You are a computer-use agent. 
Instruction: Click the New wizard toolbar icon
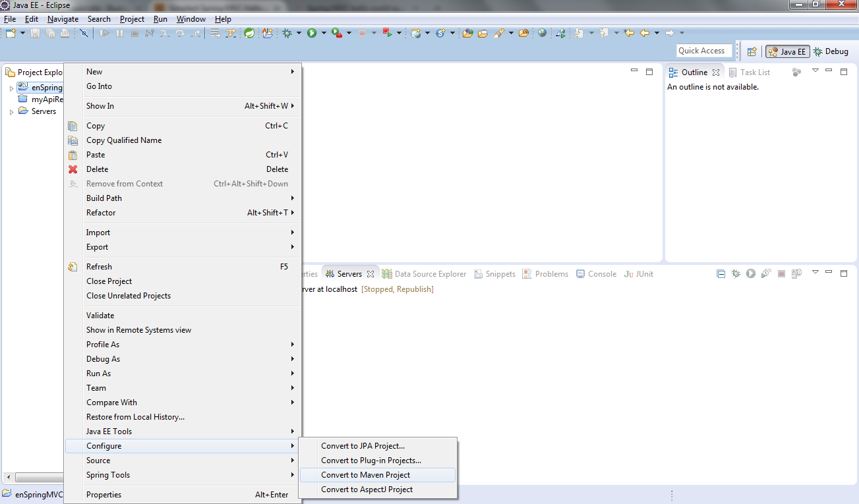point(11,33)
